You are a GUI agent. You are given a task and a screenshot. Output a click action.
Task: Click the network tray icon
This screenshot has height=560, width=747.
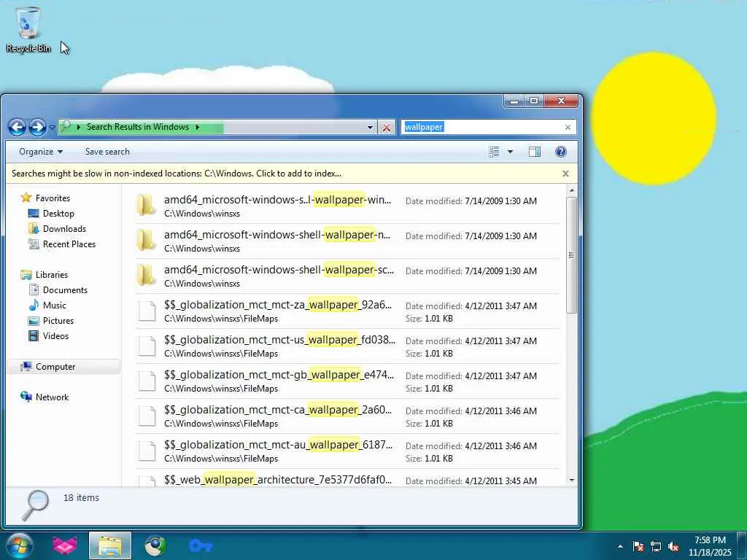[656, 547]
